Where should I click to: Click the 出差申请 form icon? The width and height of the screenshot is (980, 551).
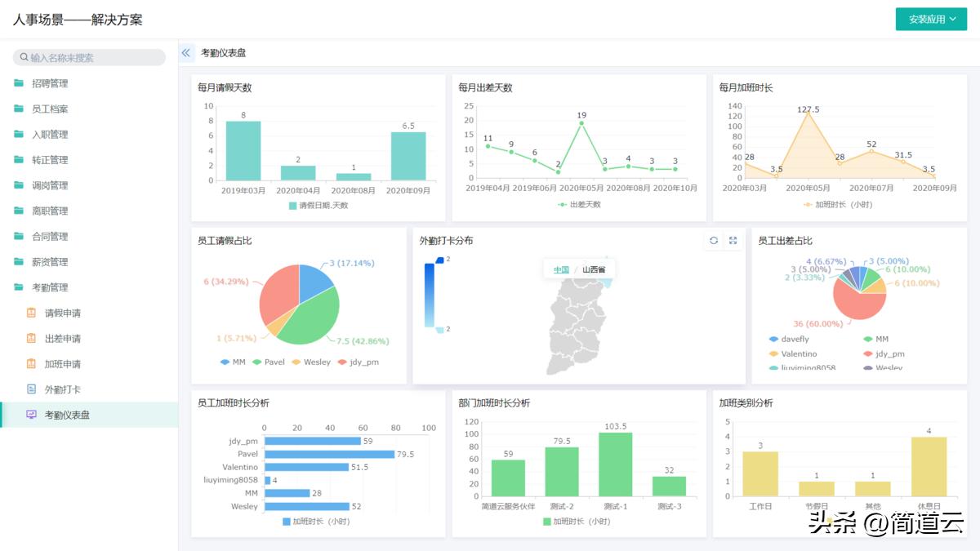click(x=32, y=338)
